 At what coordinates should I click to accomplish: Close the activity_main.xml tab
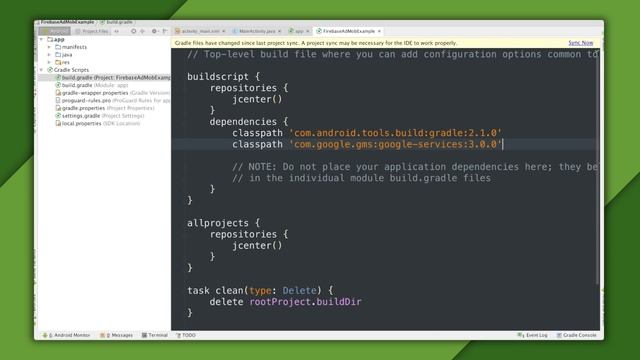[224, 31]
